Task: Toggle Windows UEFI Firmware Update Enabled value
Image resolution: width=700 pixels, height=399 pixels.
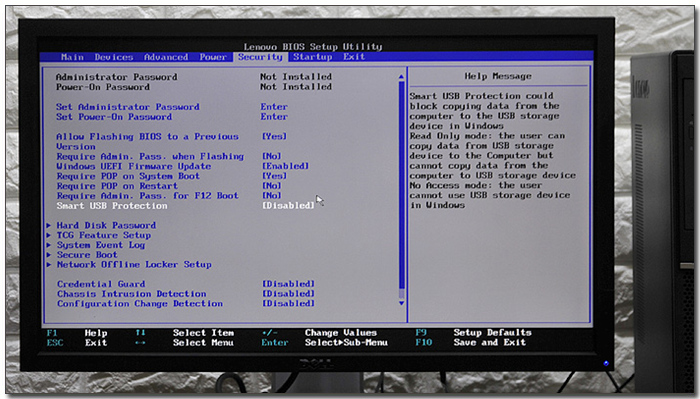Action: pos(285,166)
